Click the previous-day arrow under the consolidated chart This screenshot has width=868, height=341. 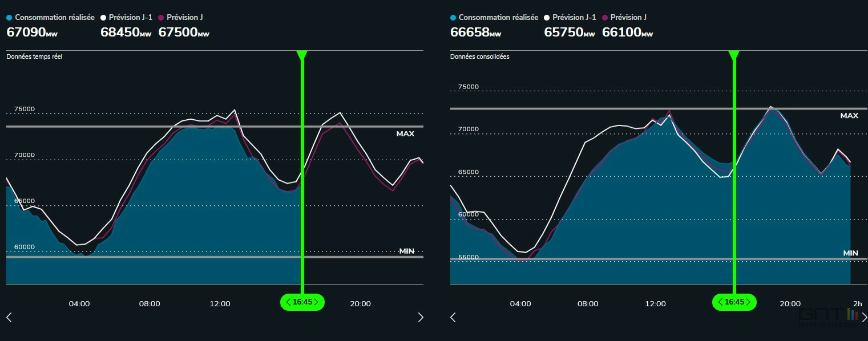coord(453,318)
